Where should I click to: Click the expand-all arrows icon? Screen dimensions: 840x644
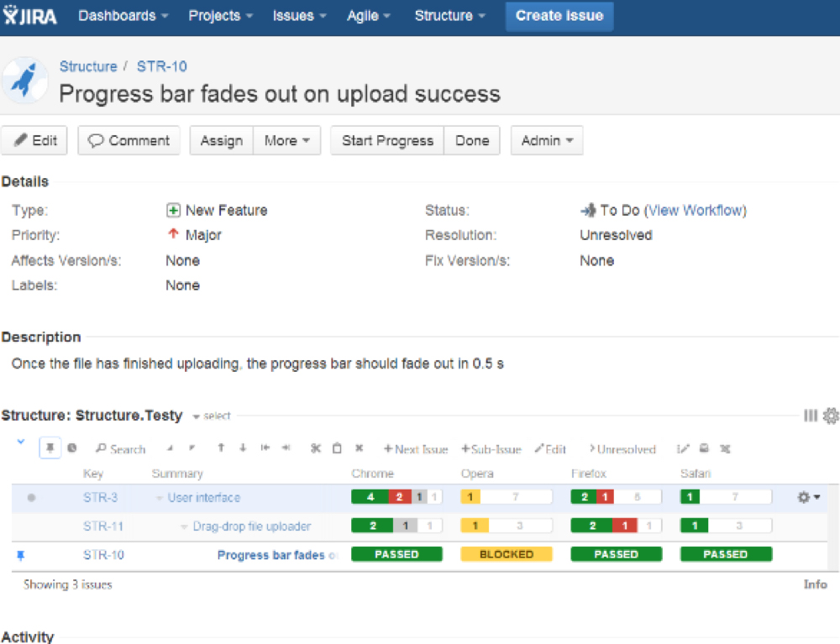(170, 448)
